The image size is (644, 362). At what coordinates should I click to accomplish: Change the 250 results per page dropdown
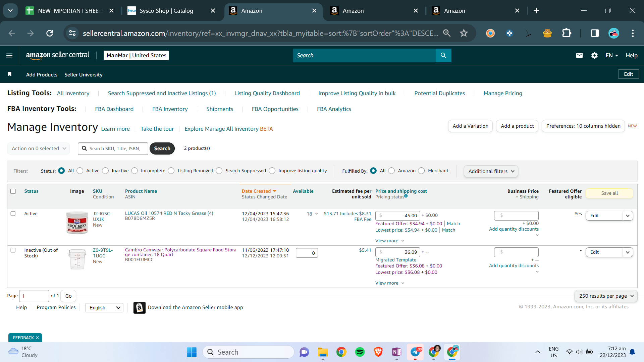pos(606,296)
